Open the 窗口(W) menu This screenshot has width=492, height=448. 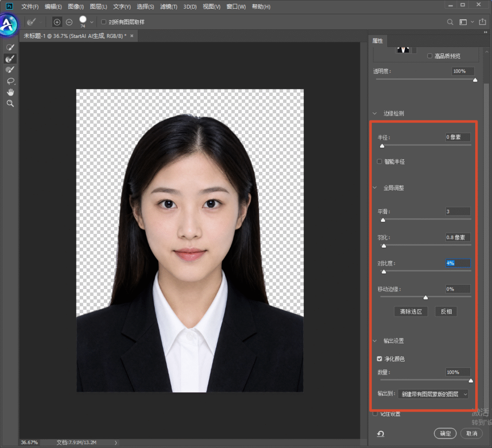click(236, 7)
